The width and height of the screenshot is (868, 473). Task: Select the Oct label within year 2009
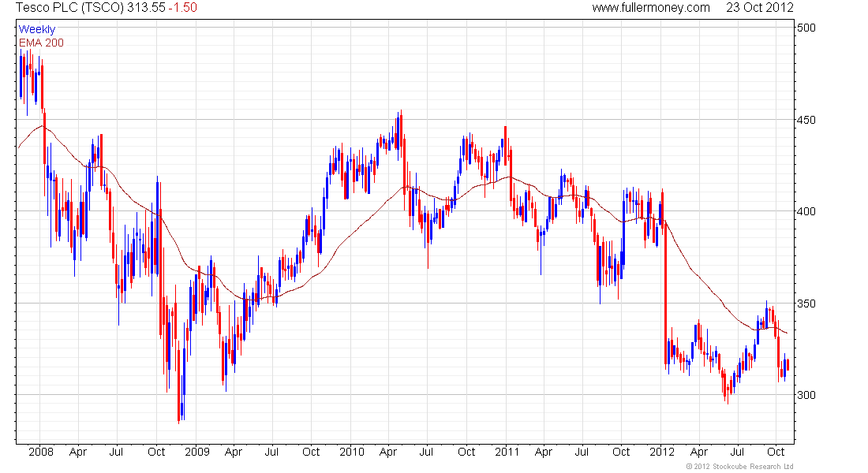[311, 452]
